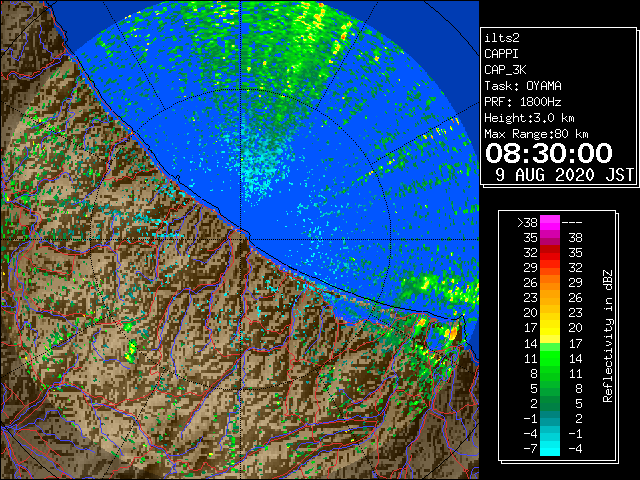The image size is (640, 480).
Task: Pick the red 32–35 dBZ swatch
Action: pyautogui.click(x=550, y=253)
